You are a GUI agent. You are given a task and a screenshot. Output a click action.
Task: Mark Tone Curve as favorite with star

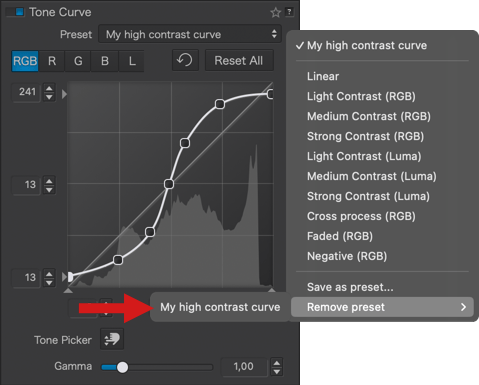[276, 13]
